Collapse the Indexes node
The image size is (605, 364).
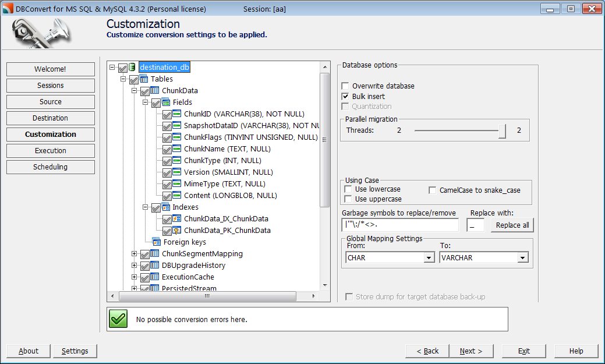146,207
